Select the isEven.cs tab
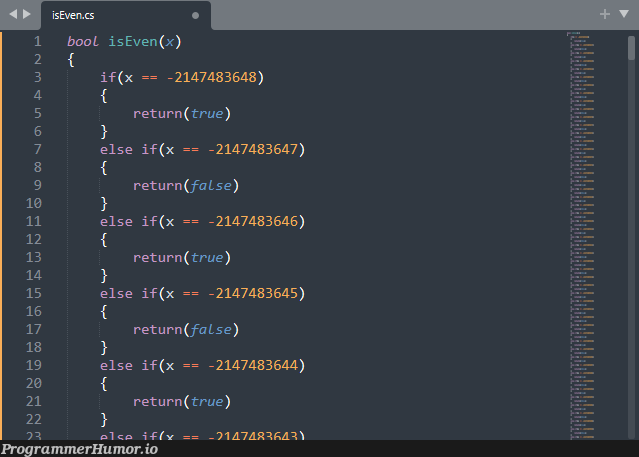This screenshot has width=639, height=457. 126,15
